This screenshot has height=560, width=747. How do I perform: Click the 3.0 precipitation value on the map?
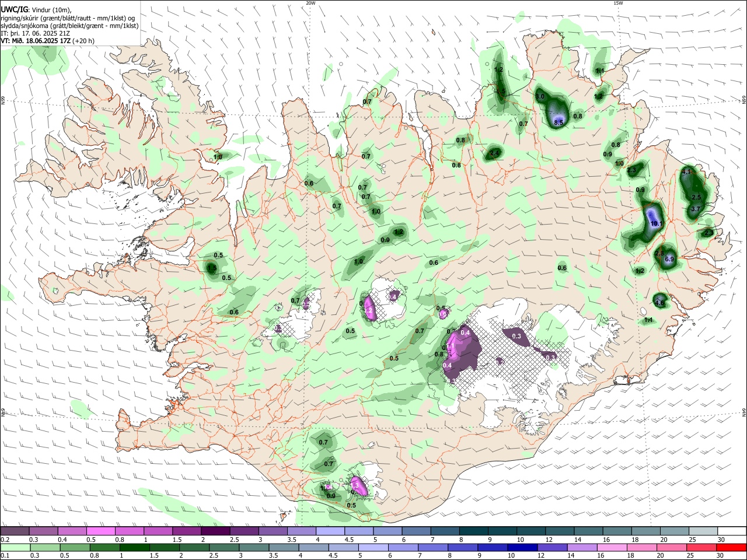[540, 96]
